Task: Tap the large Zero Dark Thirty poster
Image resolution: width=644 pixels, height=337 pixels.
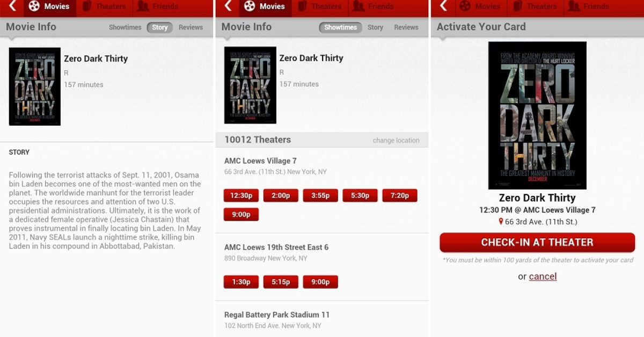Action: 537,115
